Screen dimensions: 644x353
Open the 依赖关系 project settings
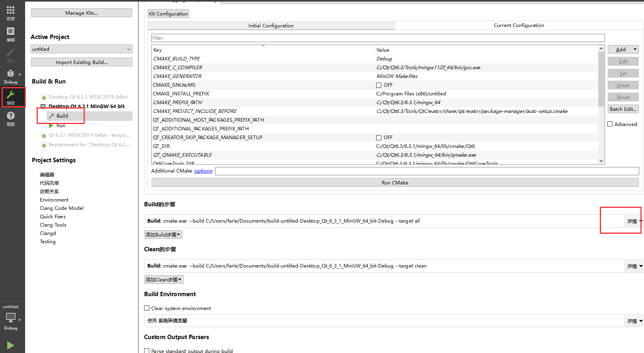pyautogui.click(x=49, y=191)
